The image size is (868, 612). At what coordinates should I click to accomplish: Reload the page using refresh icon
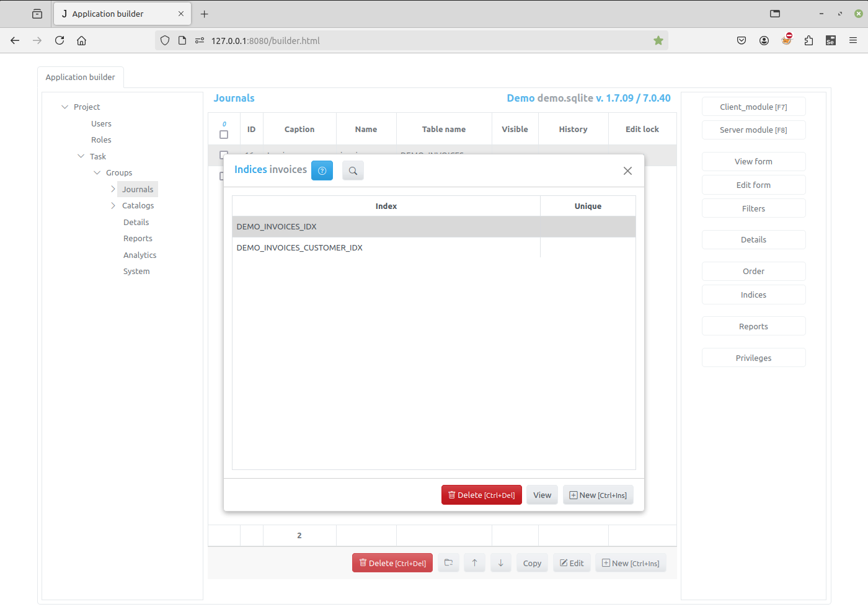click(x=60, y=41)
